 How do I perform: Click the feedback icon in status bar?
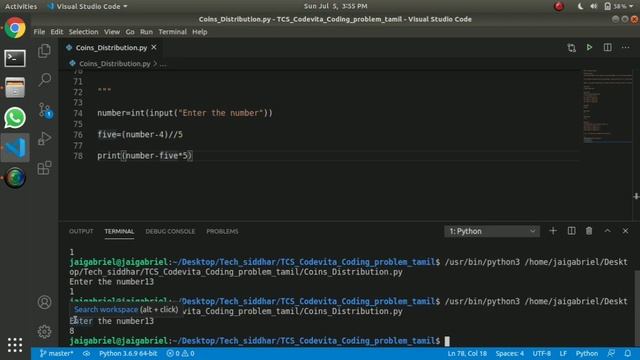611,353
